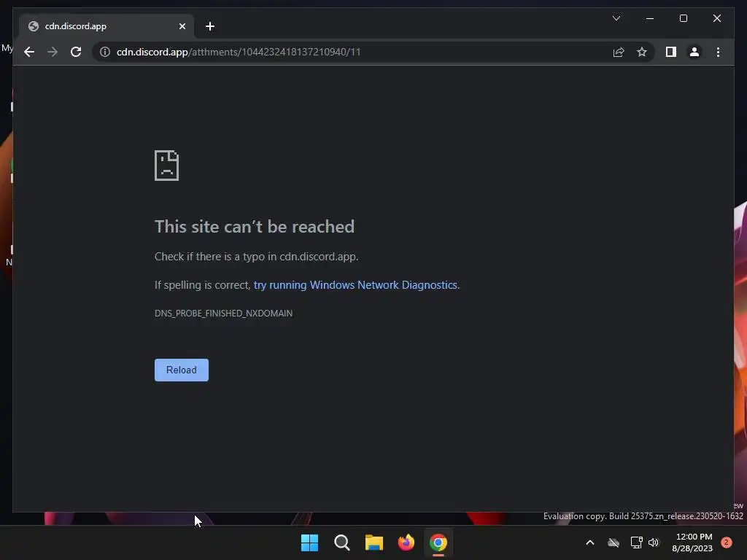Launch Firefox from the taskbar

(x=406, y=542)
